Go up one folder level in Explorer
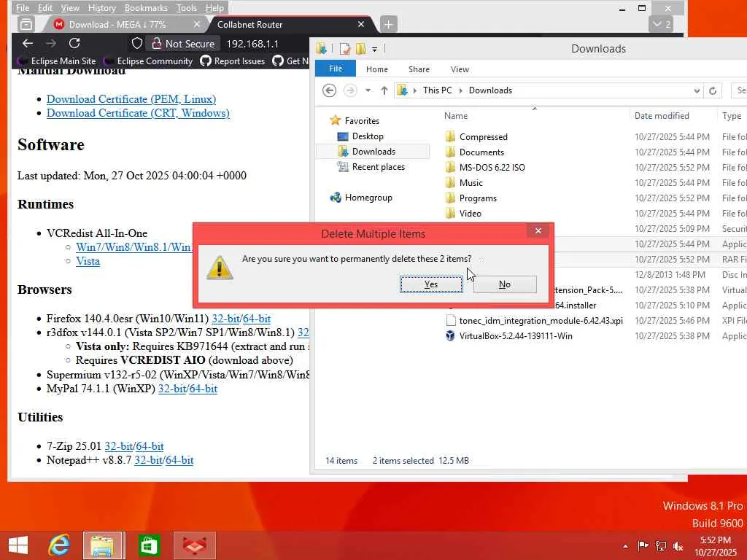 click(x=384, y=90)
